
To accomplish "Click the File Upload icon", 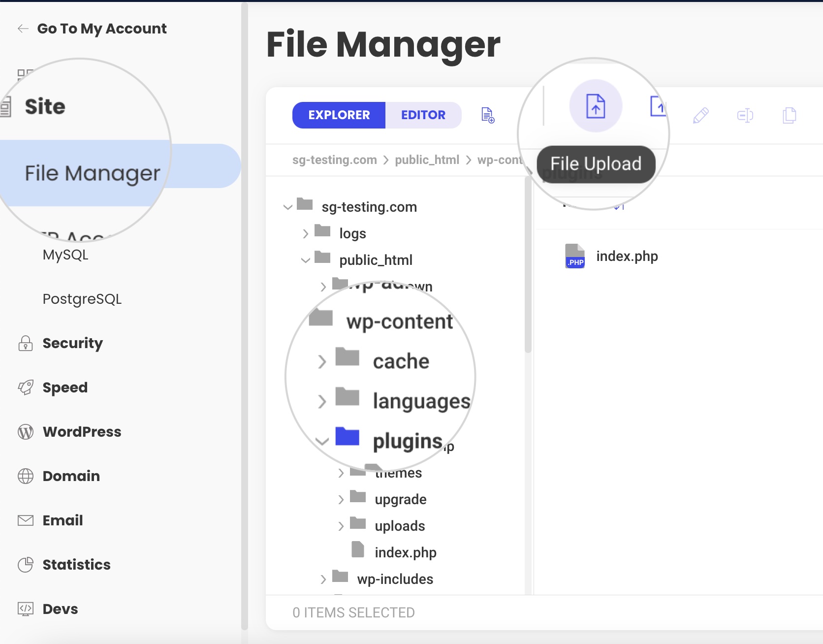I will (x=596, y=106).
